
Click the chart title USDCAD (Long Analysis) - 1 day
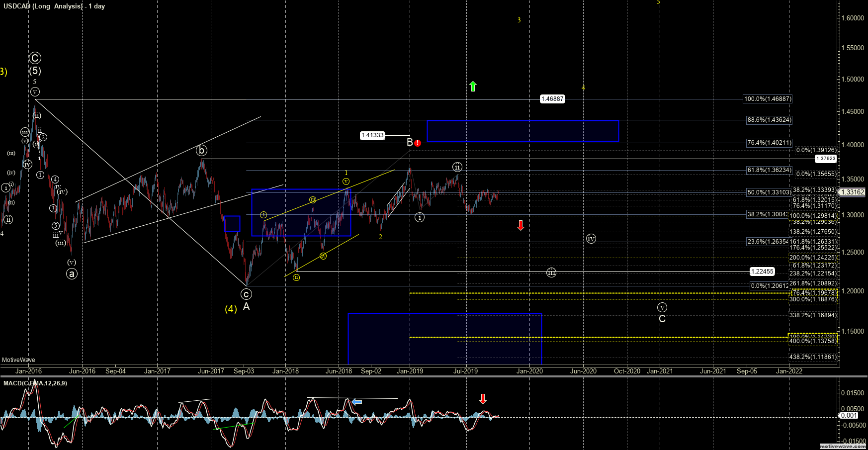54,6
